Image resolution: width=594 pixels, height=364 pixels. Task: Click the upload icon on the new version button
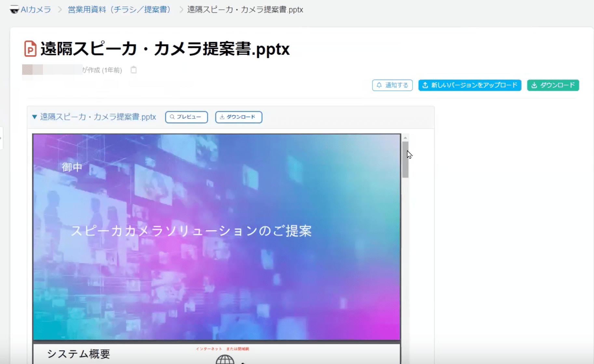coord(425,85)
